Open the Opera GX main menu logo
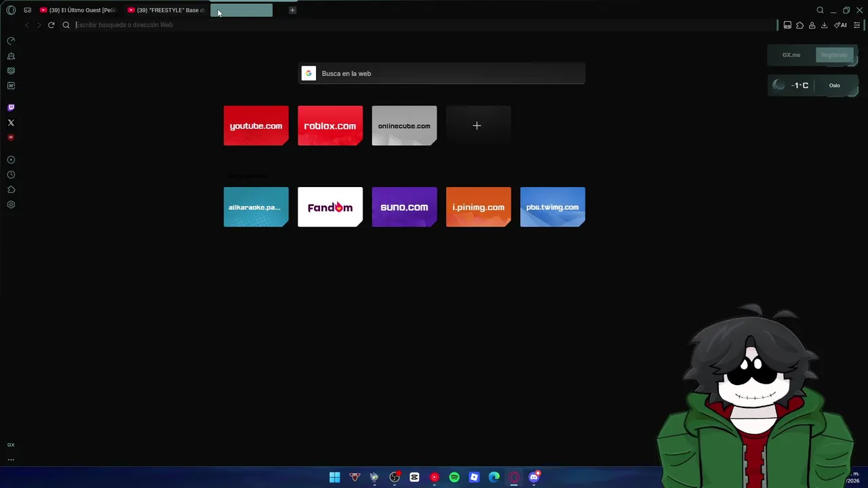The height and width of the screenshot is (488, 868). point(11,10)
